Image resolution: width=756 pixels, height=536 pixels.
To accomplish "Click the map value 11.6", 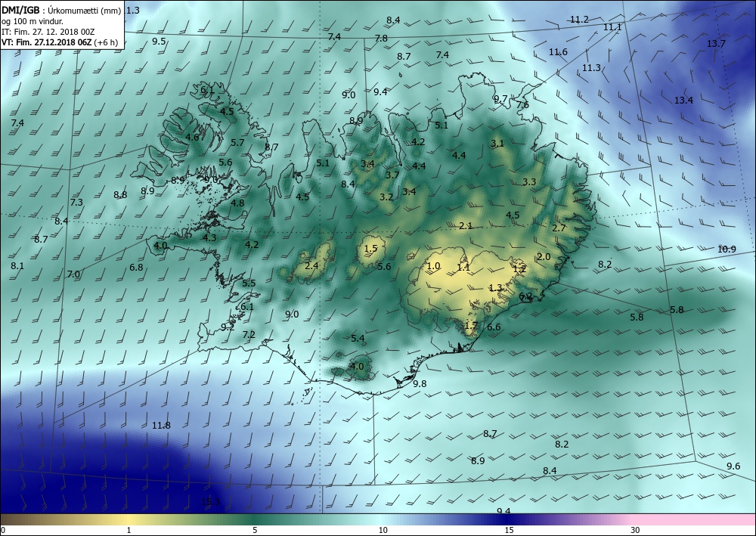I will (558, 52).
